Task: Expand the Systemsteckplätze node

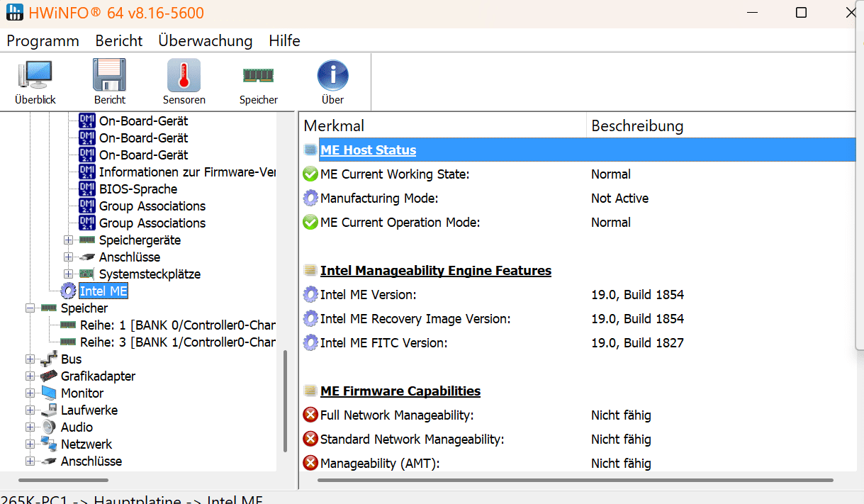Action: (68, 274)
